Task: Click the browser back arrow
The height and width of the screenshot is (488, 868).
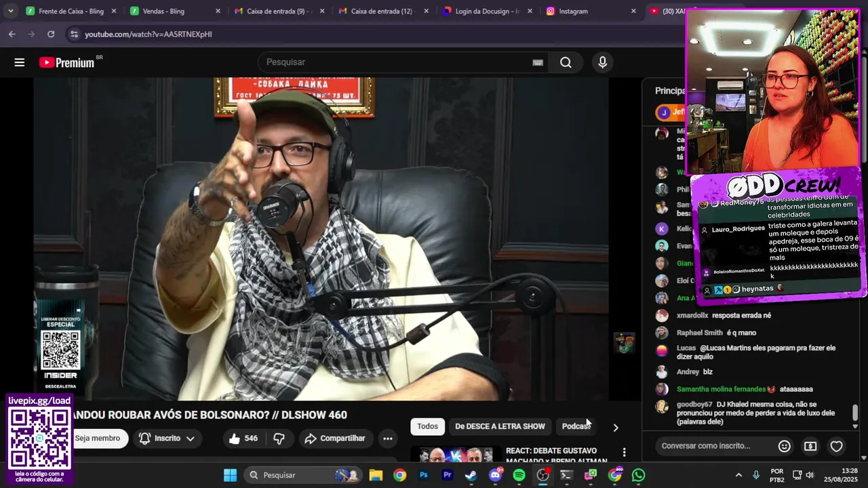Action: tap(12, 34)
